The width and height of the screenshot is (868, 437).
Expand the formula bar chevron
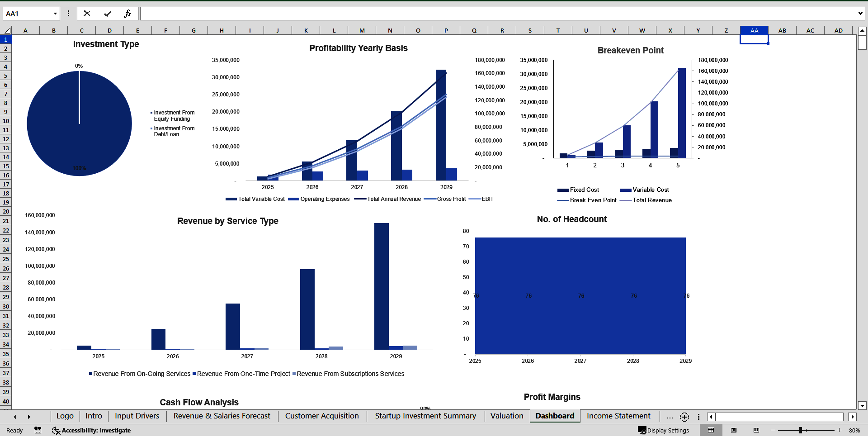[x=860, y=14]
